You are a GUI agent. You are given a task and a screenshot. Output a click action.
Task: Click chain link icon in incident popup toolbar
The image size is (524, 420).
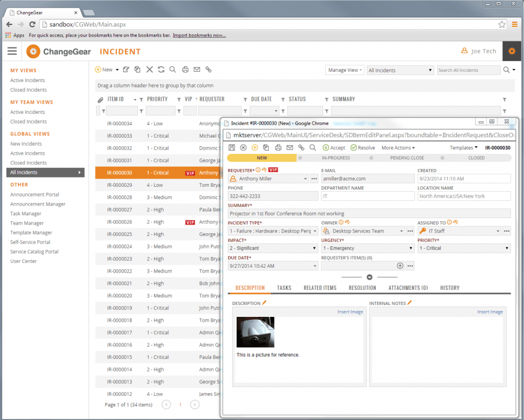point(301,147)
